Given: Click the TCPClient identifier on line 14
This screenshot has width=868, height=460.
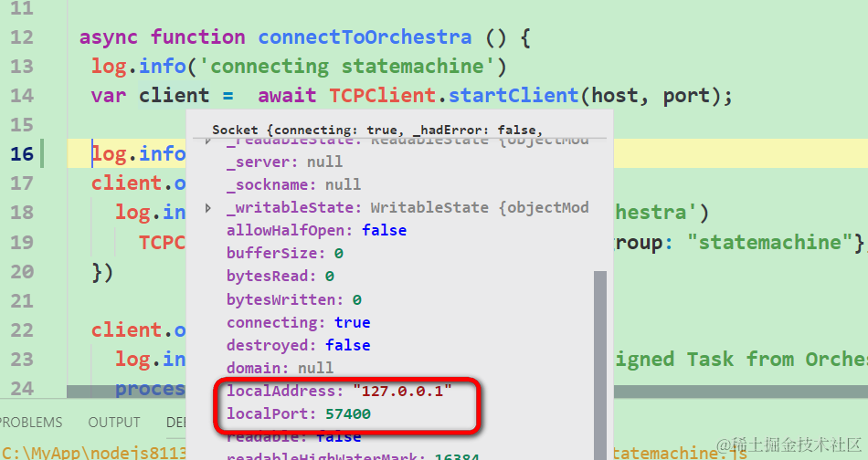Looking at the screenshot, I should pos(382,96).
